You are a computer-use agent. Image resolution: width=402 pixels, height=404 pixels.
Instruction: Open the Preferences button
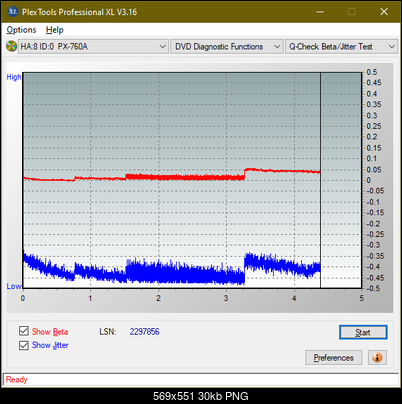[334, 358]
